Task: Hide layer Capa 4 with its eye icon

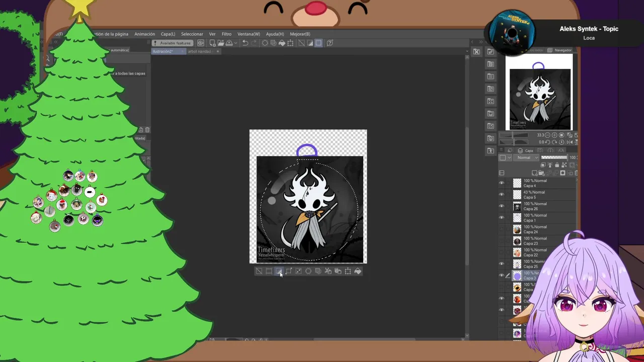Action: pyautogui.click(x=501, y=183)
